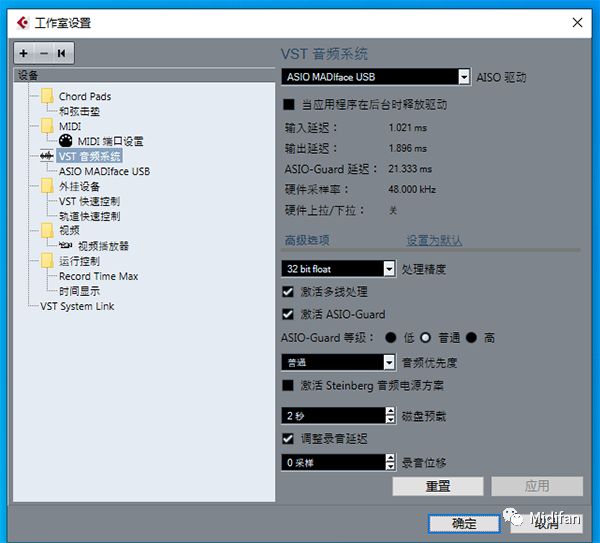Image resolution: width=600 pixels, height=543 pixels.
Task: Select 轨道快速控制 tree item
Action: coord(90,216)
